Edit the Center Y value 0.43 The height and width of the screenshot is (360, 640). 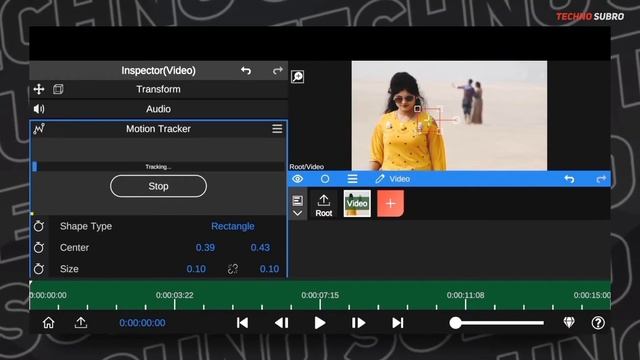point(260,247)
